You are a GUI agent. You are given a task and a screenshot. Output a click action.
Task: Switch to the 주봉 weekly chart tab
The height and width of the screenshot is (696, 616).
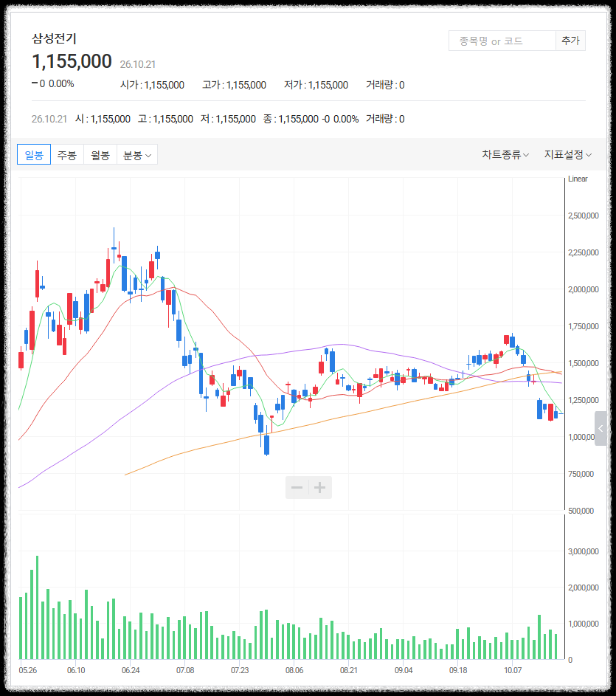pyautogui.click(x=67, y=154)
